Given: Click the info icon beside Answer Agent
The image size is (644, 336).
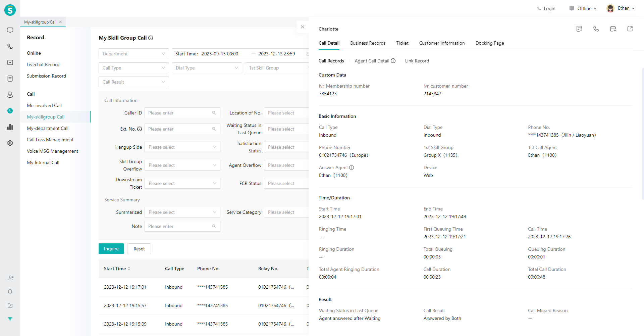Looking at the screenshot, I should point(352,167).
